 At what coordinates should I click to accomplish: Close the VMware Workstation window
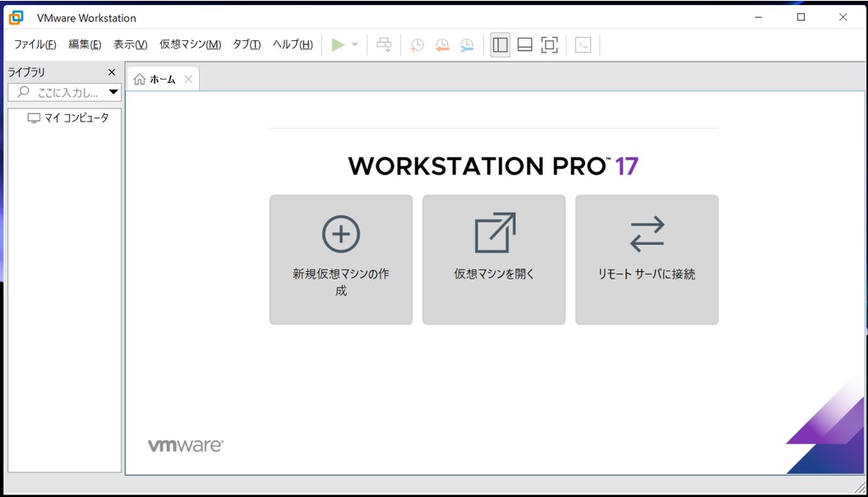point(843,17)
